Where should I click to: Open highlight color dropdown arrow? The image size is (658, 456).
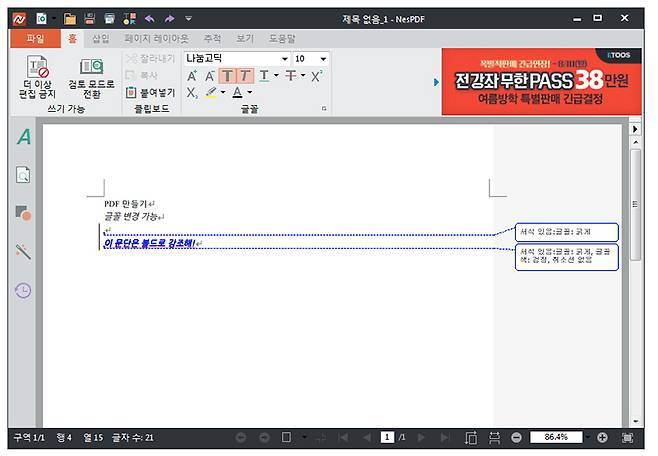pyautogui.click(x=223, y=92)
